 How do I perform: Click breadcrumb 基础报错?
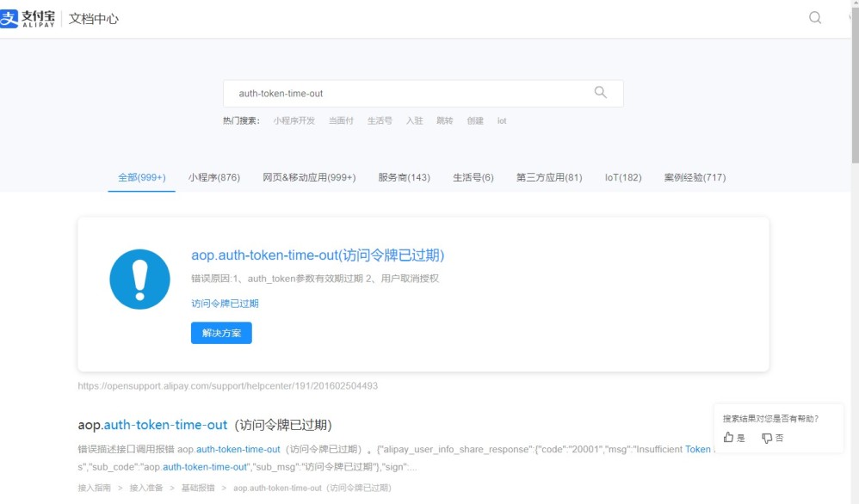tap(198, 488)
